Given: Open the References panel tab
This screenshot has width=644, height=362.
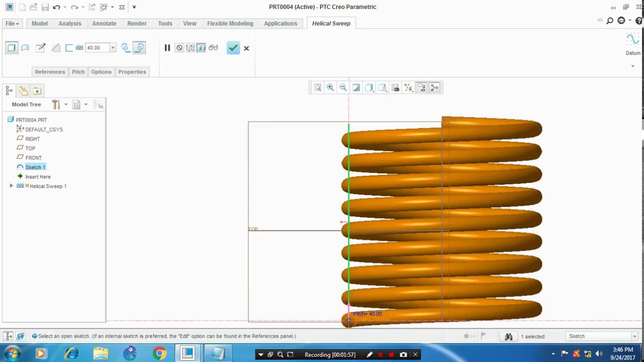Looking at the screenshot, I should click(x=50, y=72).
